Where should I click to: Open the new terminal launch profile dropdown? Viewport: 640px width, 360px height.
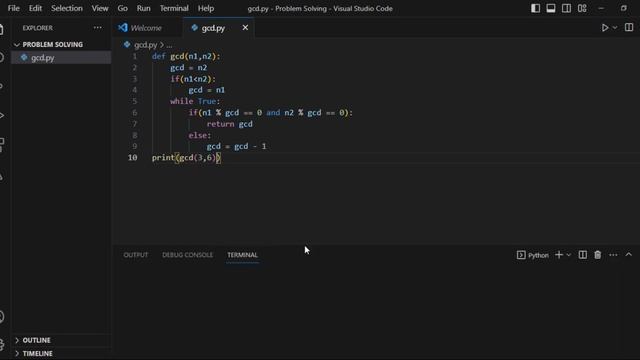pos(569,255)
